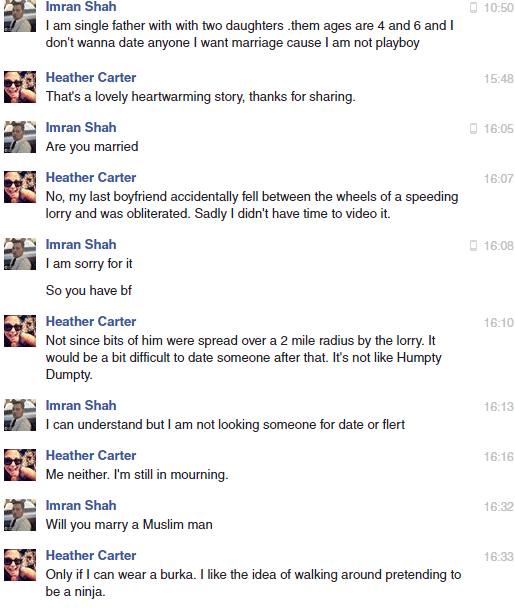
Task: Click the mobile icon beside 16:08 timestamp
Action: [x=473, y=245]
